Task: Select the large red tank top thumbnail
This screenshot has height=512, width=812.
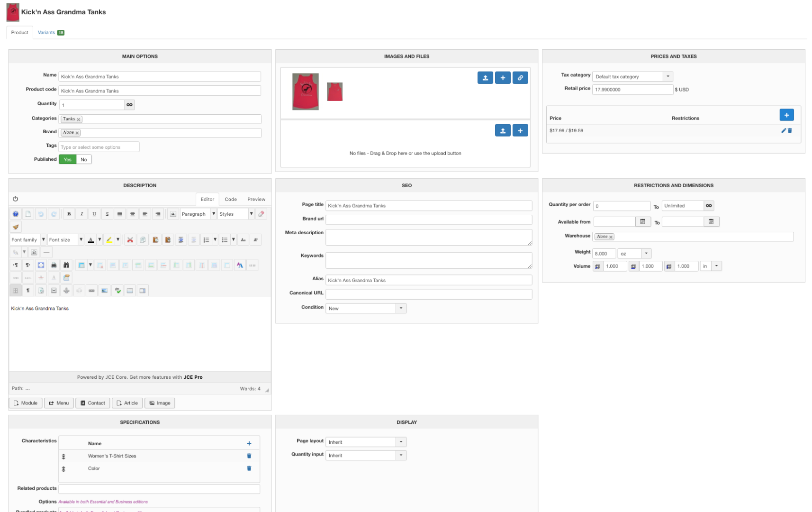Action: [306, 91]
